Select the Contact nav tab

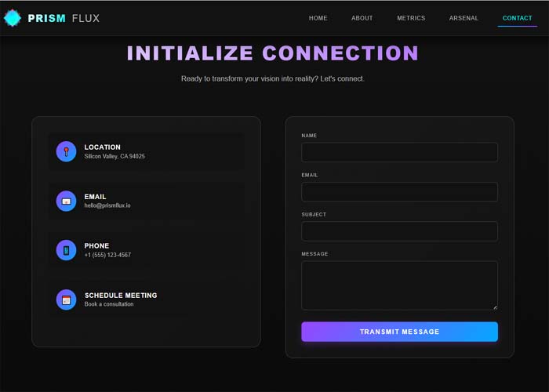coord(517,18)
